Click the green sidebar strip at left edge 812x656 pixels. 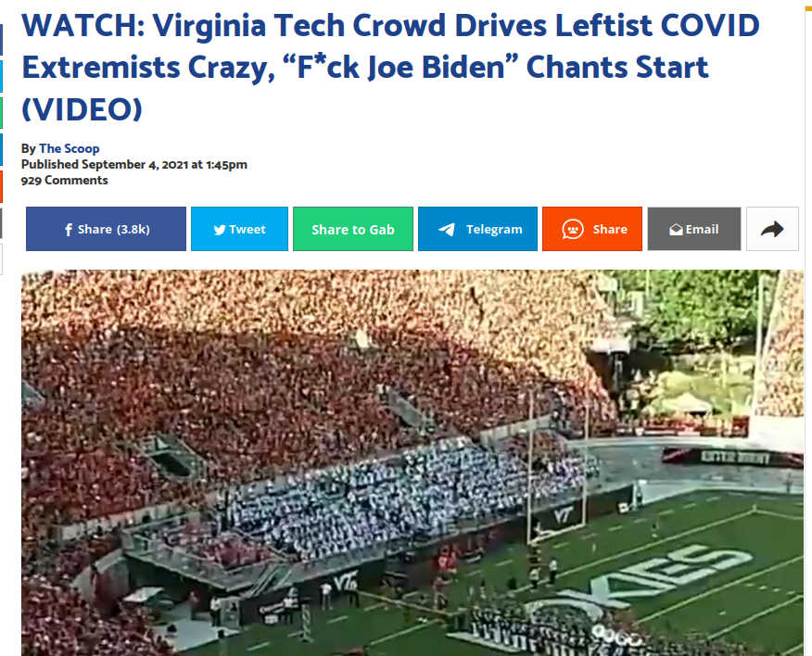(x=1, y=113)
